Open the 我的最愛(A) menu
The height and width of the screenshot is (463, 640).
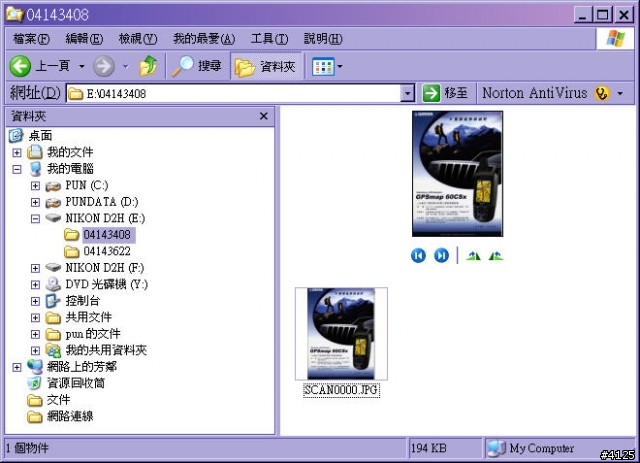(204, 39)
